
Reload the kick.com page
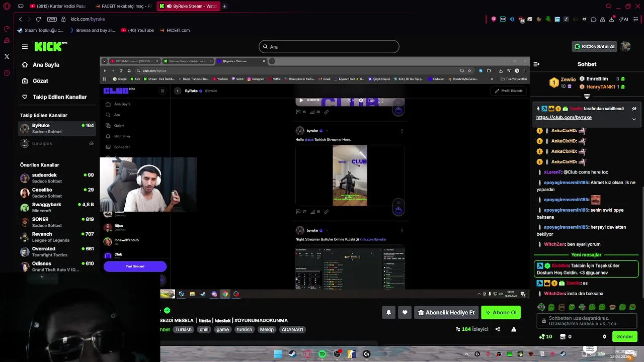click(38, 19)
